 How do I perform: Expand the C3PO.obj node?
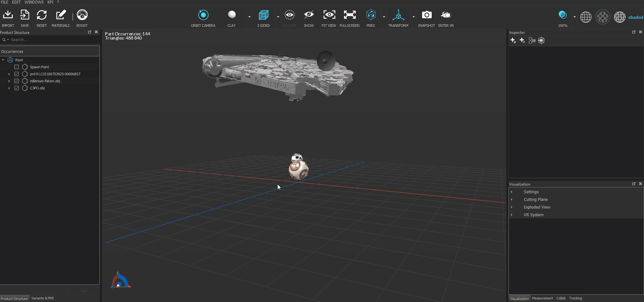point(9,88)
